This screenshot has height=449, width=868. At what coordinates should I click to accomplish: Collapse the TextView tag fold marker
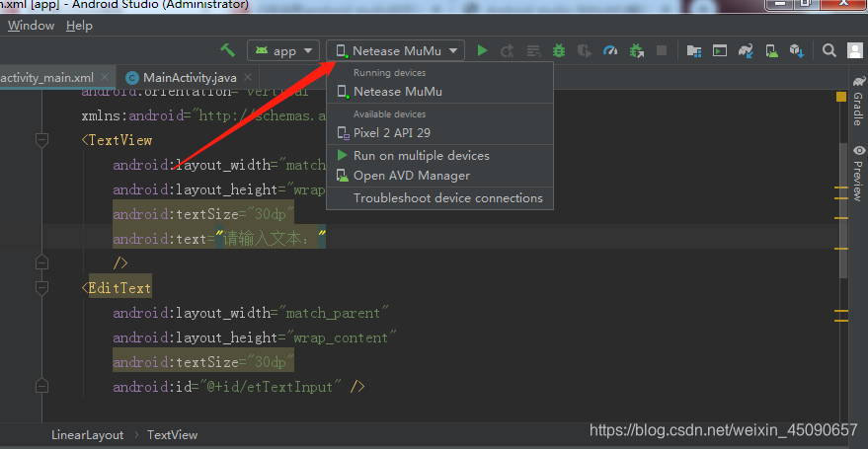click(x=41, y=140)
